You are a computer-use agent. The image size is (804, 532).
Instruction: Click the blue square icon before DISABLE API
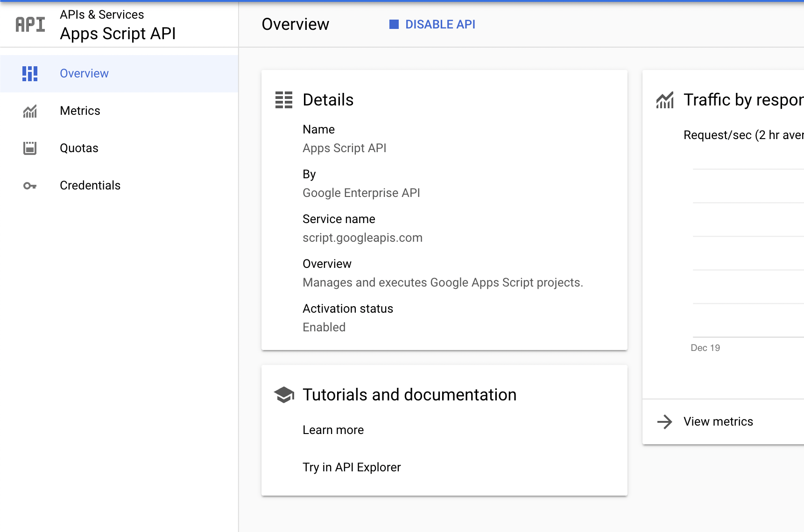394,24
